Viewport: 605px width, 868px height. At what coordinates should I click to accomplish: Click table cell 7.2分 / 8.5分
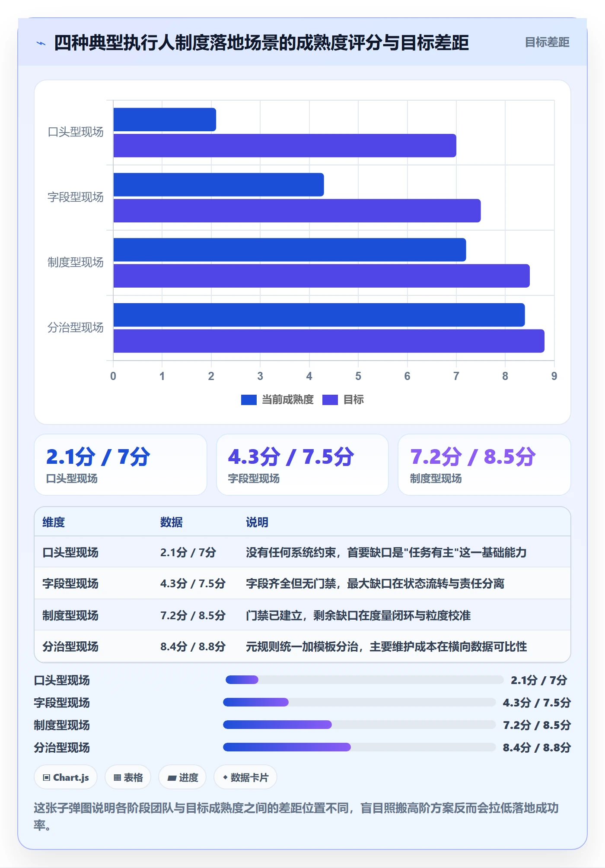pos(193,615)
